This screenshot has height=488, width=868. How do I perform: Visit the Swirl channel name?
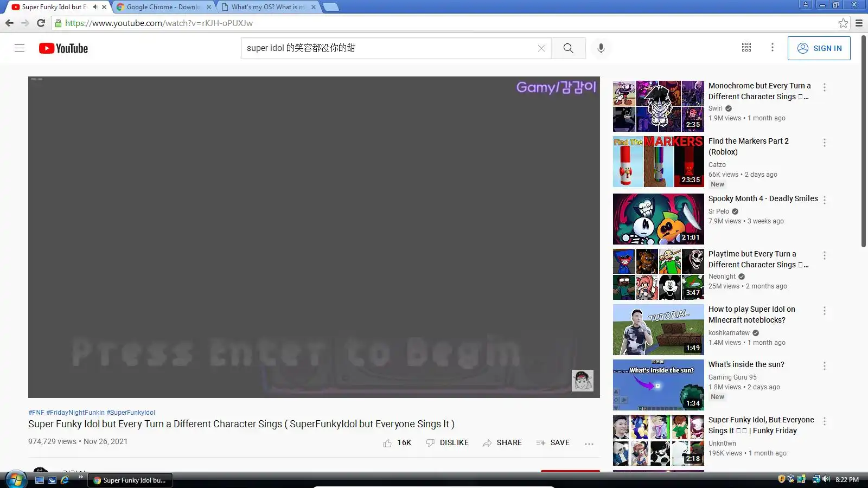click(716, 108)
